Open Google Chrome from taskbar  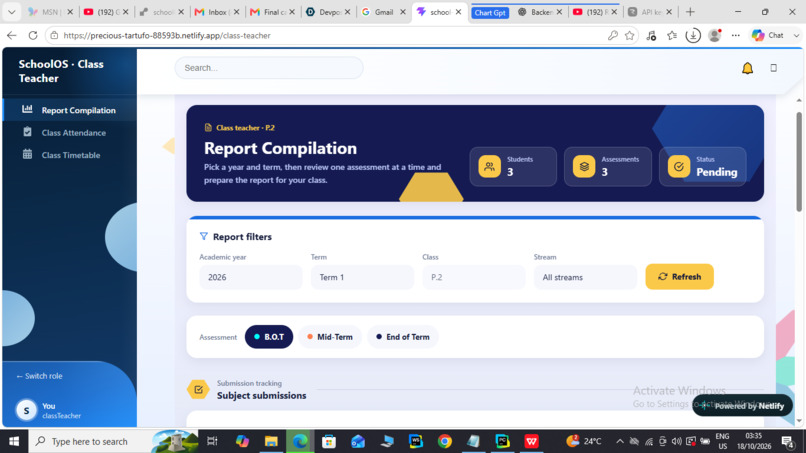click(x=445, y=441)
